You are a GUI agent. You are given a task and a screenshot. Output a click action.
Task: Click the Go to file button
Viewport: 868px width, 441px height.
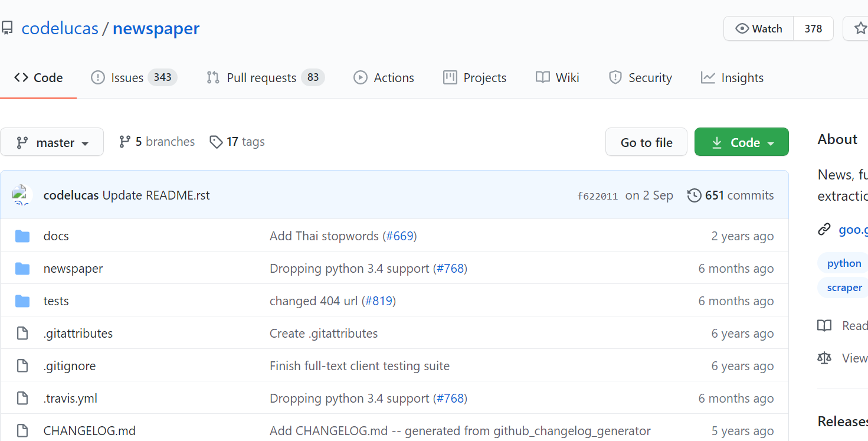(x=647, y=142)
